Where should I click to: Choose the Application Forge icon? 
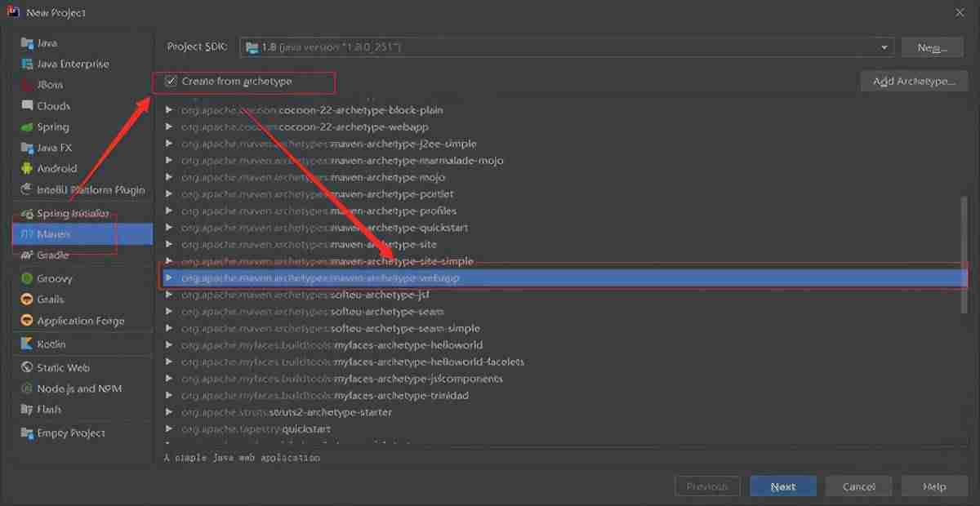pos(27,321)
